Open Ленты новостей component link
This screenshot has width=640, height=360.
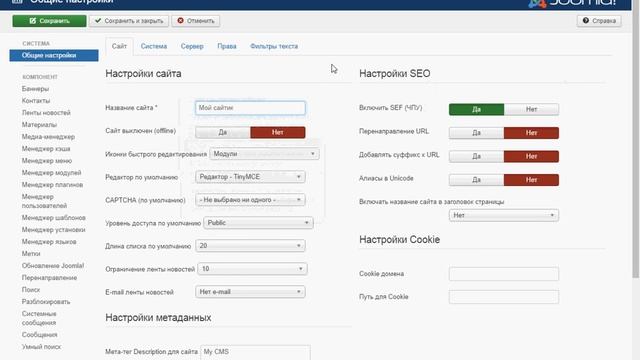pos(46,113)
